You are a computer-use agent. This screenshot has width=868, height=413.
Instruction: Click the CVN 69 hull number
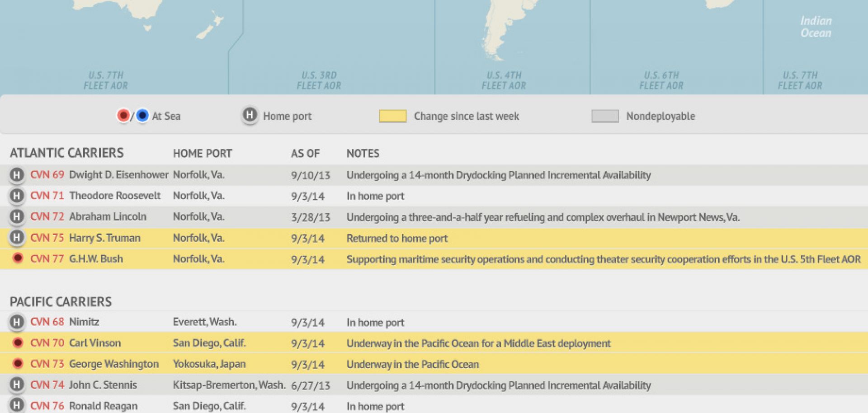47,174
